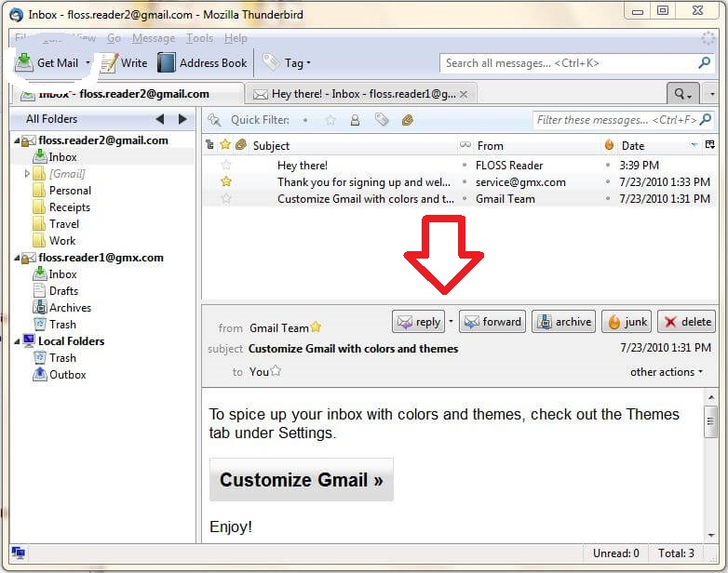The image size is (728, 573).
Task: Sort messages by Date column
Action: 659,146
